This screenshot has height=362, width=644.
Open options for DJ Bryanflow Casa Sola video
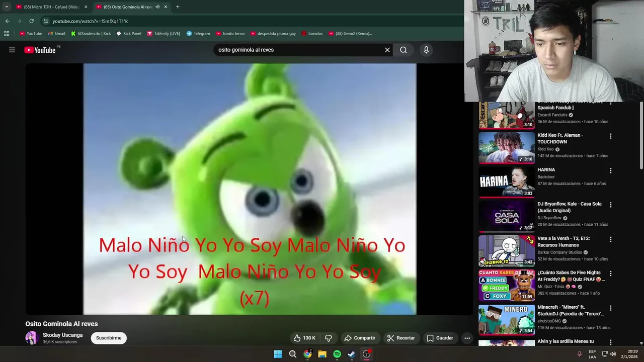click(611, 205)
